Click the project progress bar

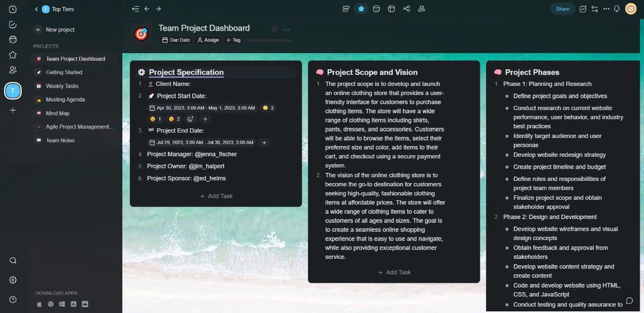269,40
